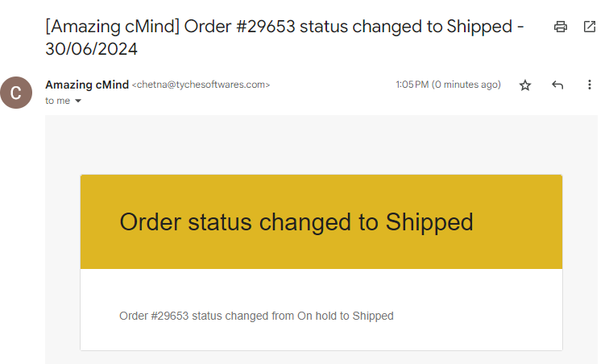The image size is (609, 364).
Task: Click the email subject starting [Amazing cMind]
Action: (284, 37)
